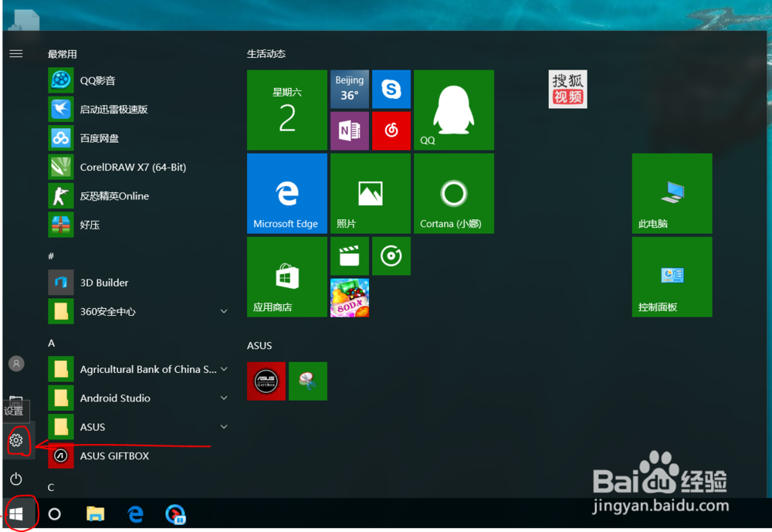Click the ASUS tile group title
772x532 pixels.
coord(259,345)
